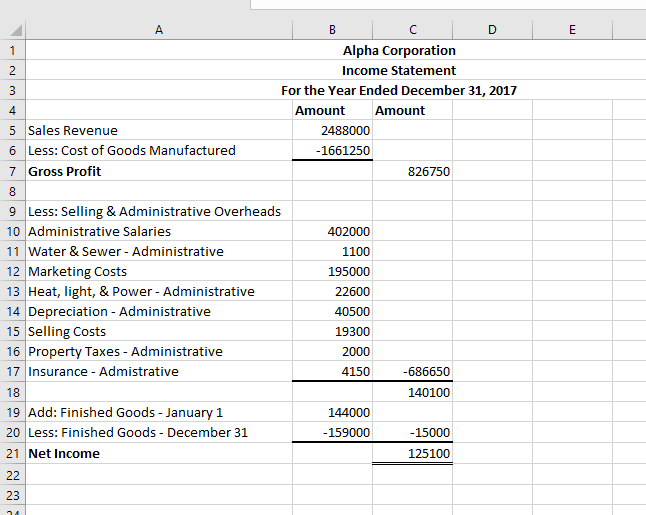The image size is (646, 515).
Task: Select row 1 header
Action: click(12, 50)
